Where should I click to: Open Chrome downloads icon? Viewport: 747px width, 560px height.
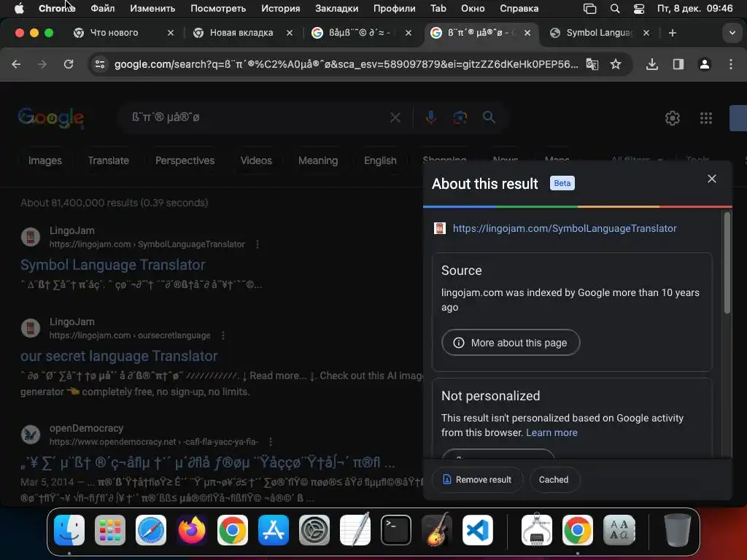coord(651,64)
